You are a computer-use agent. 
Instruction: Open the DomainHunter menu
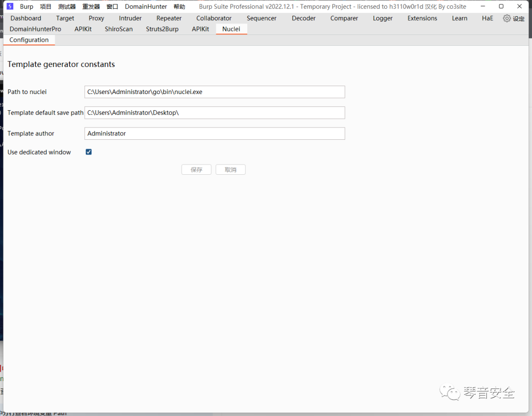click(146, 6)
